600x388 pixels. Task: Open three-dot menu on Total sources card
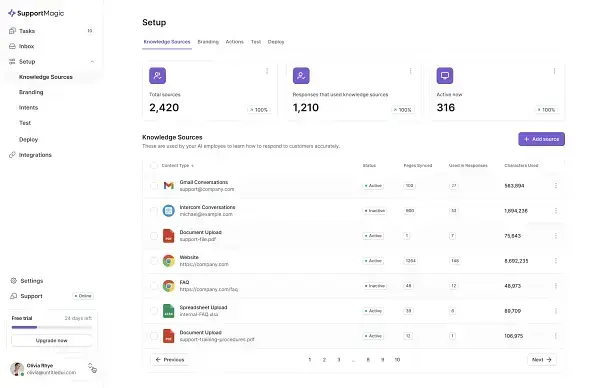pyautogui.click(x=267, y=71)
